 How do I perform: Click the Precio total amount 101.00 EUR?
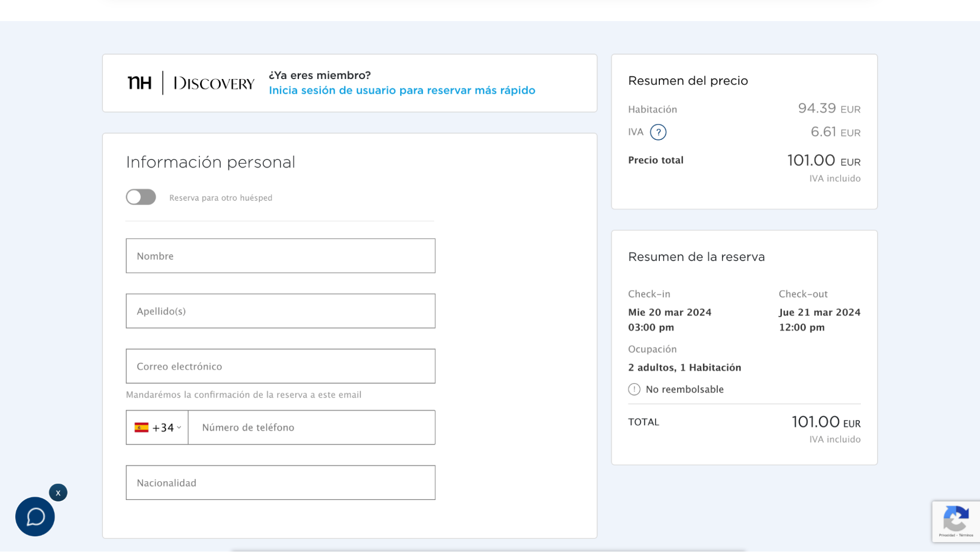824,160
